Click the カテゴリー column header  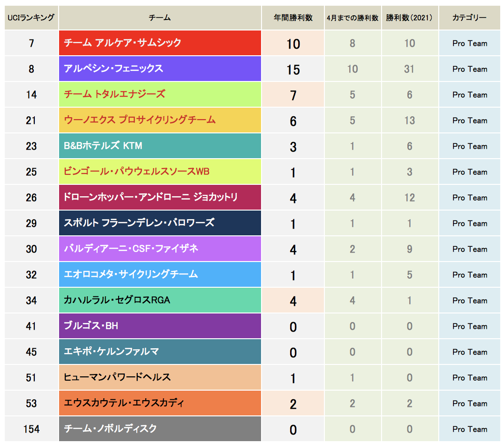pos(470,18)
